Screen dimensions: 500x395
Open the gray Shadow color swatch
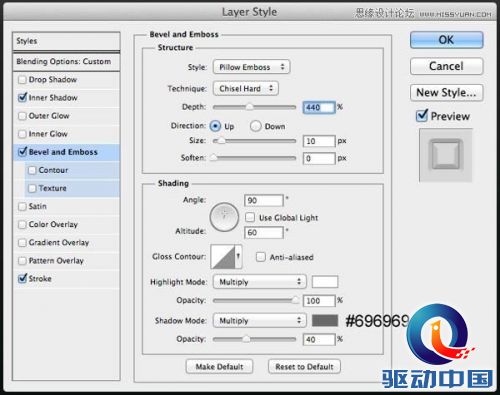(x=325, y=320)
